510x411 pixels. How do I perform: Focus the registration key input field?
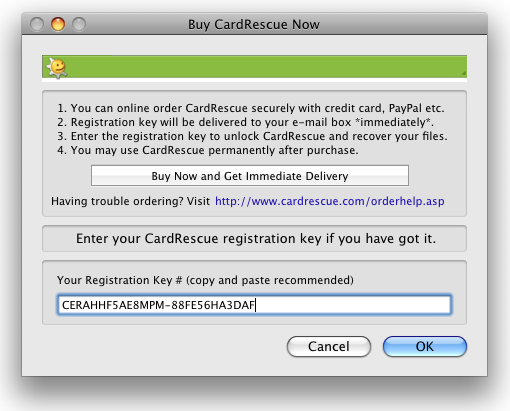(x=254, y=305)
